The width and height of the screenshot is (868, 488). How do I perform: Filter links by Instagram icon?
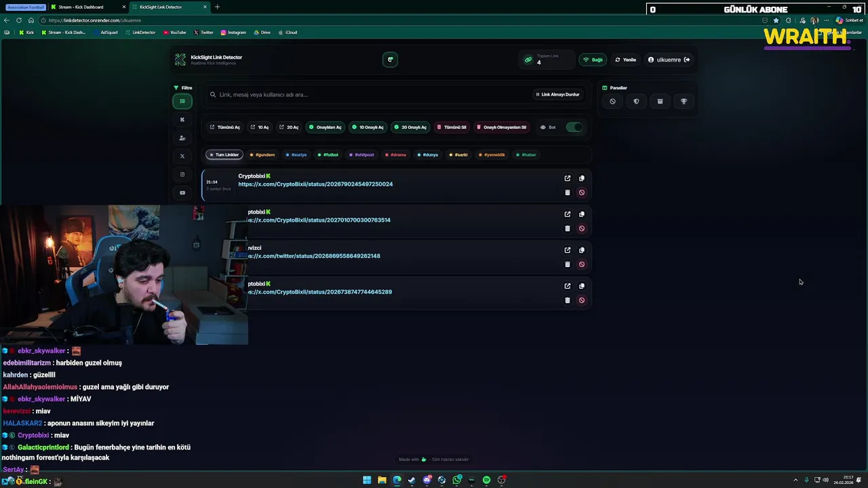[182, 174]
